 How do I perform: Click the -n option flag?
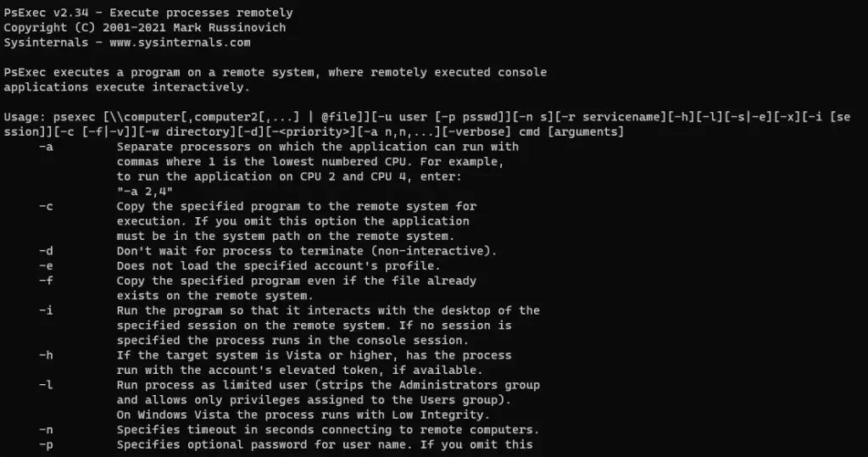click(46, 430)
